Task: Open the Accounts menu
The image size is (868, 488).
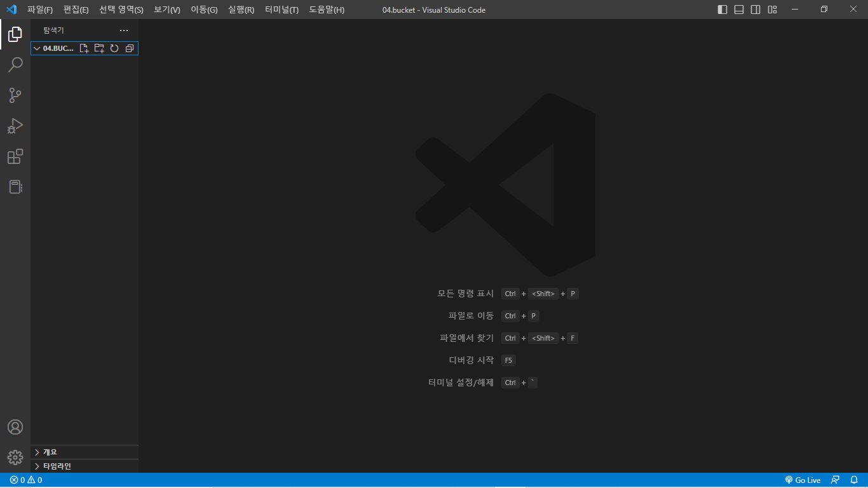Action: (x=15, y=427)
